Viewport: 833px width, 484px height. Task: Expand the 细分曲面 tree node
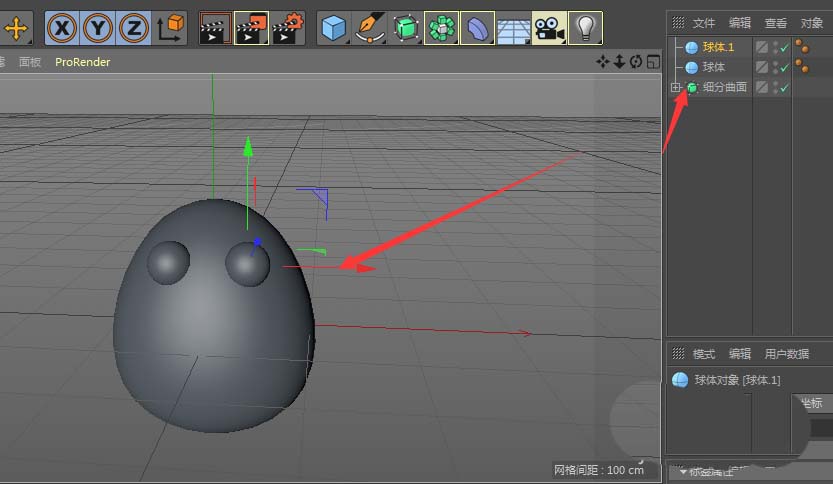pos(675,87)
